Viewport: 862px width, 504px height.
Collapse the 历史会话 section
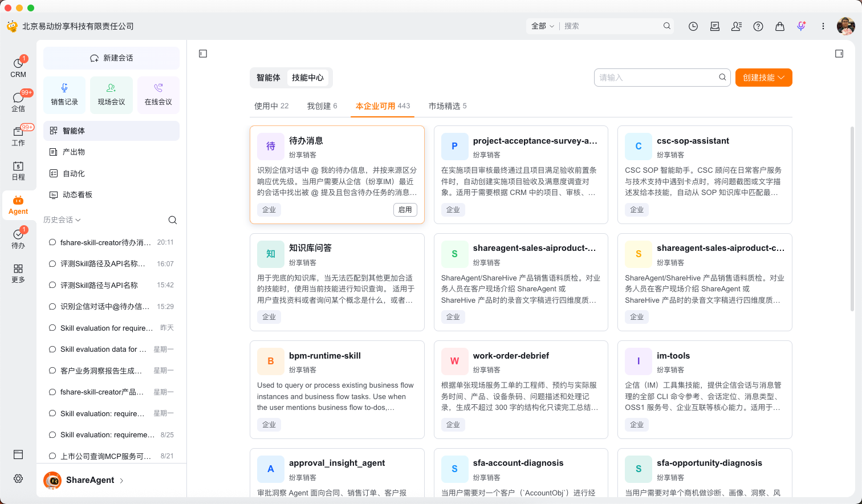point(62,220)
